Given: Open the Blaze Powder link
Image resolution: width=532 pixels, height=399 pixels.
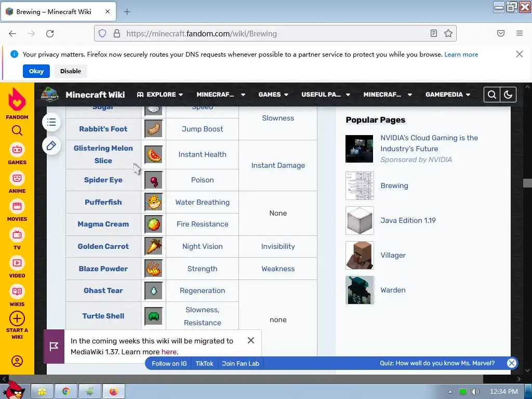Looking at the screenshot, I should click(x=103, y=269).
